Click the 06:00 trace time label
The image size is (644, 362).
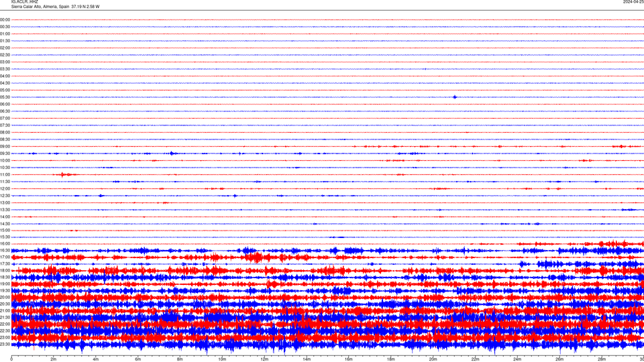[x=5, y=105]
